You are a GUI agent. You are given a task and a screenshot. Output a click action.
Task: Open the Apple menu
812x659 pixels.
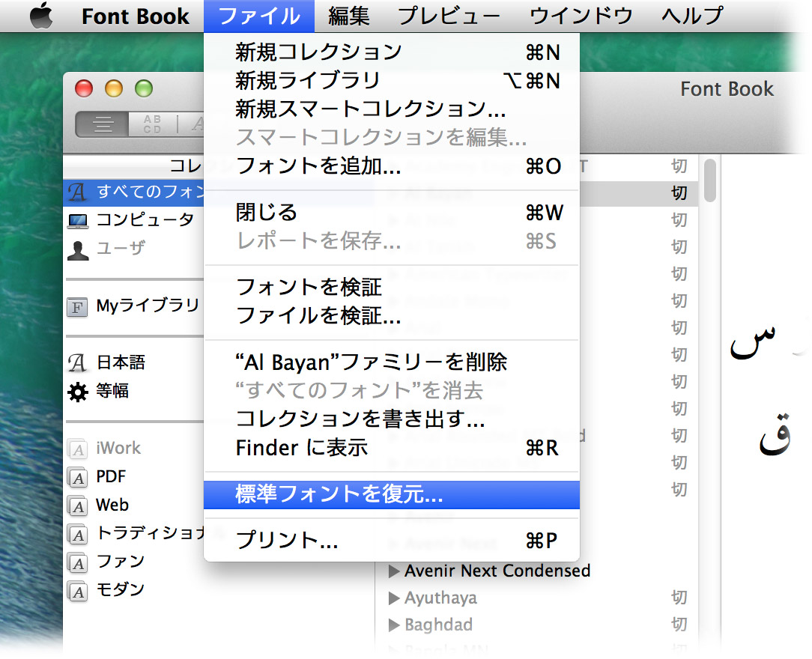click(41, 16)
